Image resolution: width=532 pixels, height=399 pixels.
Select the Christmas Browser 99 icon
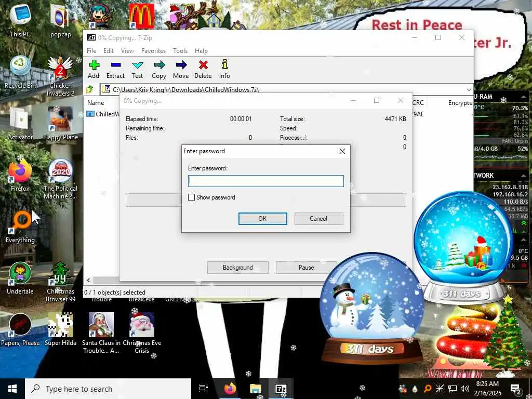point(60,282)
